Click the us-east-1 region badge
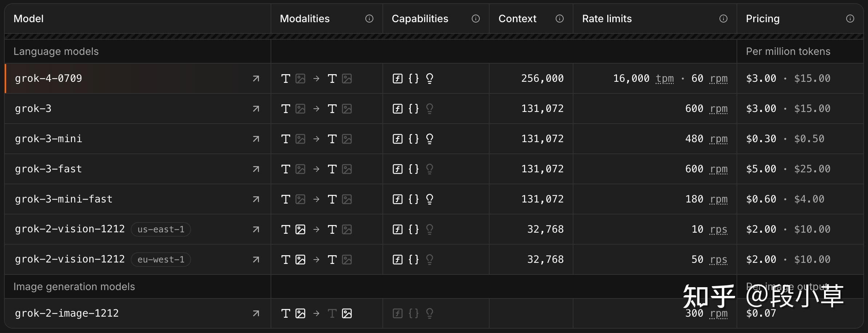The width and height of the screenshot is (868, 333). pyautogui.click(x=161, y=229)
